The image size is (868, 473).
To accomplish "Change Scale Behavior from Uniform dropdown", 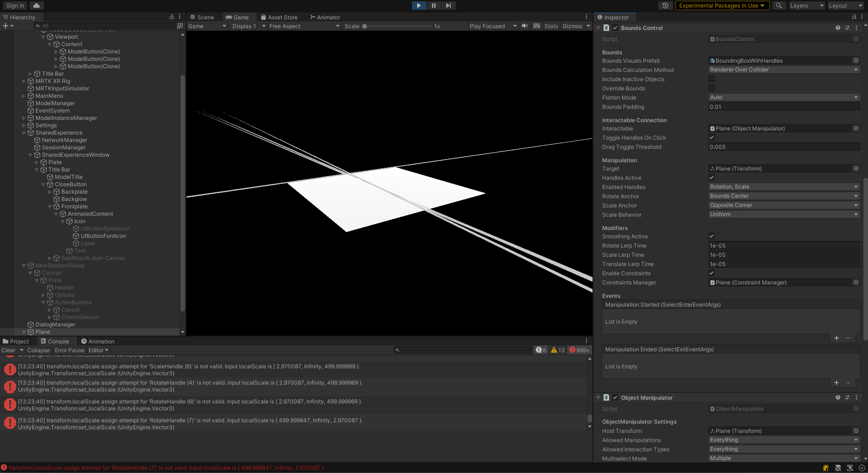I will point(784,214).
